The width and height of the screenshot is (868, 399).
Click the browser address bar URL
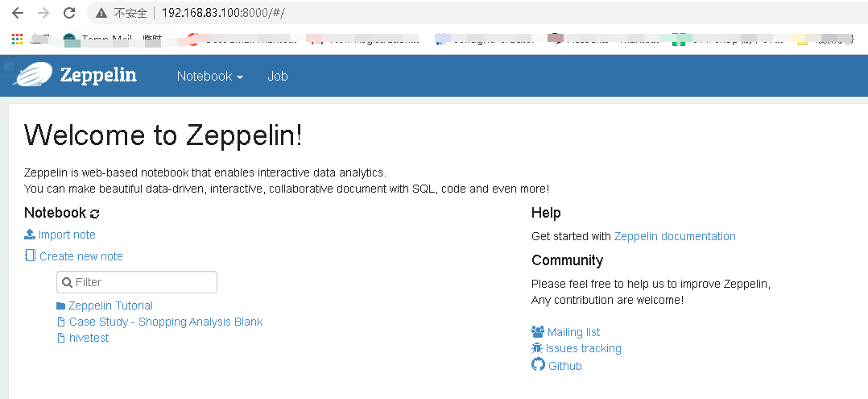(x=223, y=13)
